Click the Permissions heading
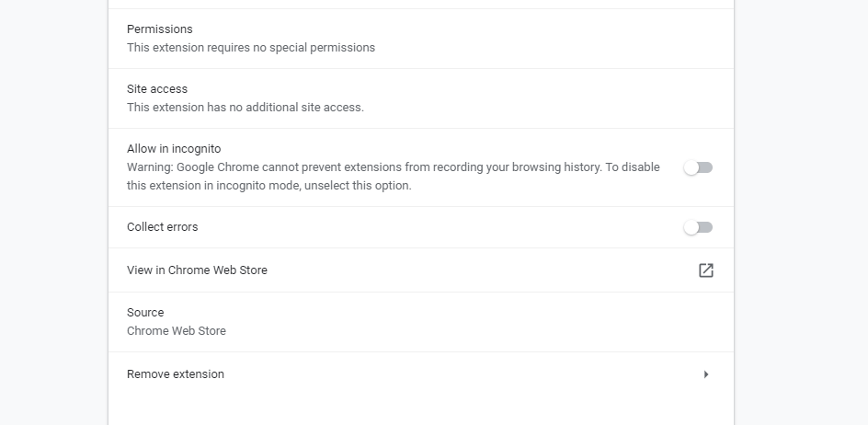Image resolution: width=868 pixels, height=425 pixels. tap(159, 29)
